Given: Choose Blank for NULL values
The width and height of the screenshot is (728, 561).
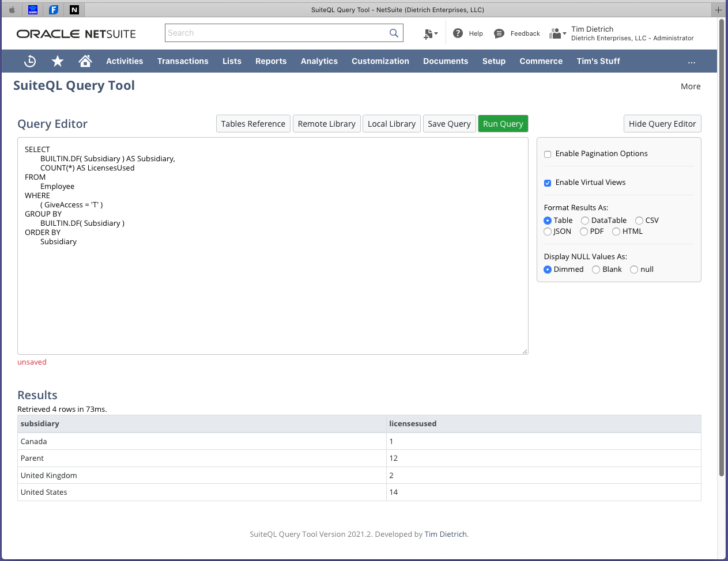Looking at the screenshot, I should pos(596,270).
